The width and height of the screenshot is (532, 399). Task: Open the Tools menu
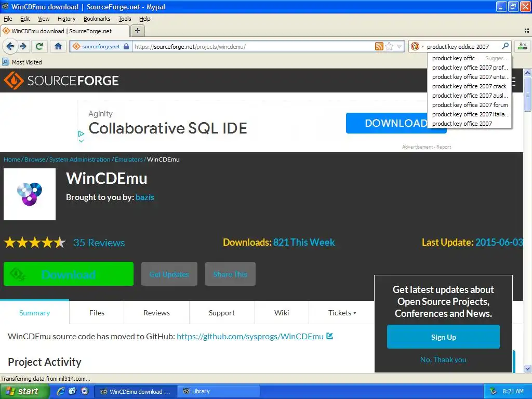[x=125, y=19]
